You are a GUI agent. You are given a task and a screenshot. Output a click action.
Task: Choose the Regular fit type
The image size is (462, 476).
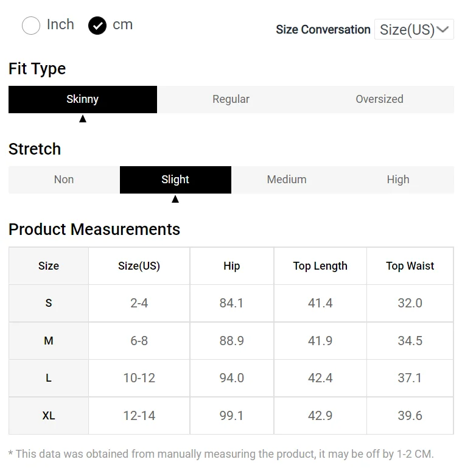point(231,99)
